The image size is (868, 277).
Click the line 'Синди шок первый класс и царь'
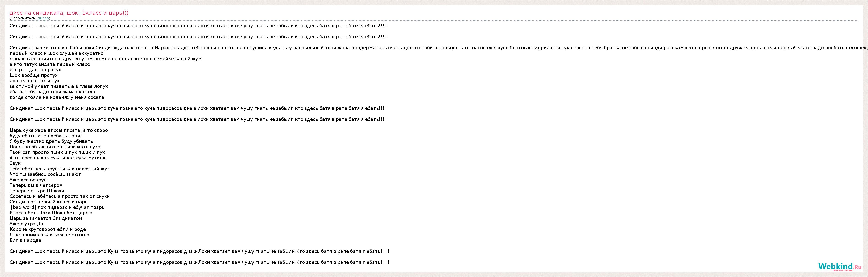[49, 202]
